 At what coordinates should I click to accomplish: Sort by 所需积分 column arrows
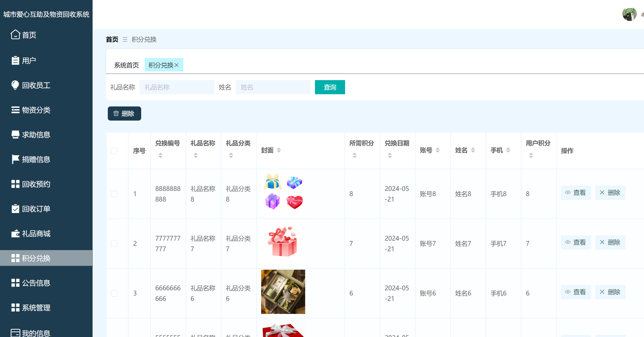tap(354, 155)
